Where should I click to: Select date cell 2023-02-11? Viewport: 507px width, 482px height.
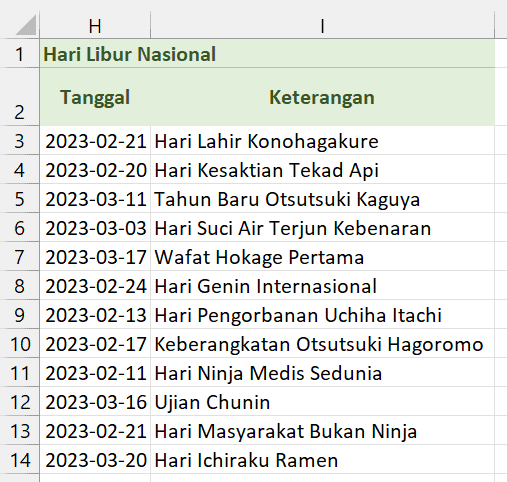95,372
